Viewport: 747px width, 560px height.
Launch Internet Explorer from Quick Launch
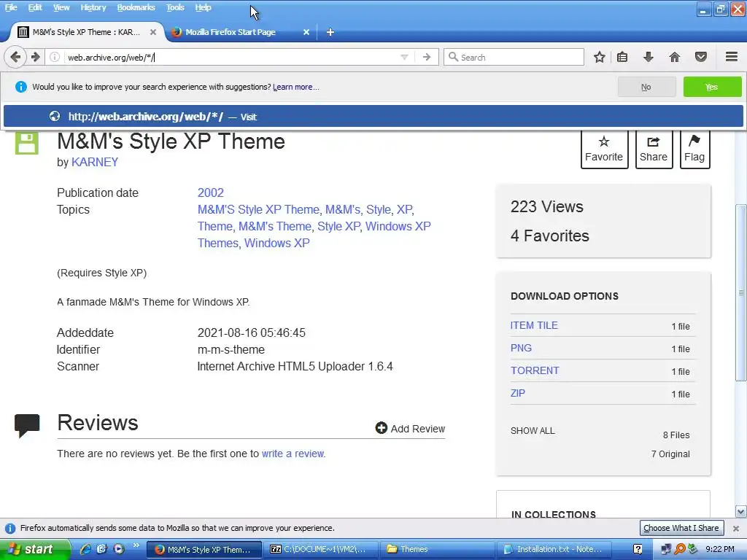click(86, 549)
